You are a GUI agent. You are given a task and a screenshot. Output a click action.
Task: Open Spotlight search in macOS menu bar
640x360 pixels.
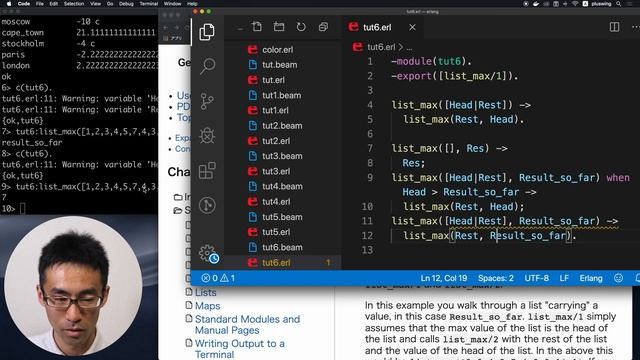pyautogui.click(x=619, y=4)
